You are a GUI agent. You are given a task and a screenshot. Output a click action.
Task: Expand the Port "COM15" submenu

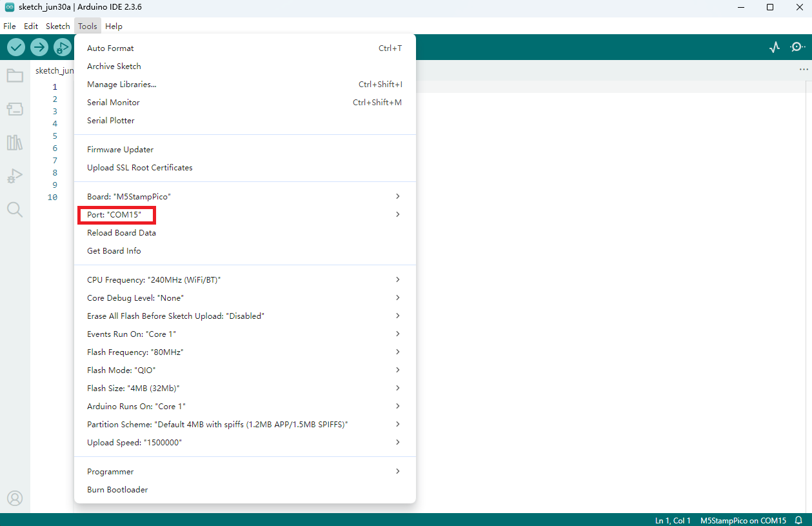(245, 214)
